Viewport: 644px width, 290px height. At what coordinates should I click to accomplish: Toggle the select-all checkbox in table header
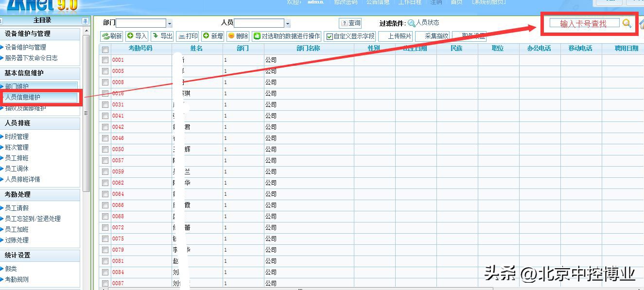[x=105, y=49]
